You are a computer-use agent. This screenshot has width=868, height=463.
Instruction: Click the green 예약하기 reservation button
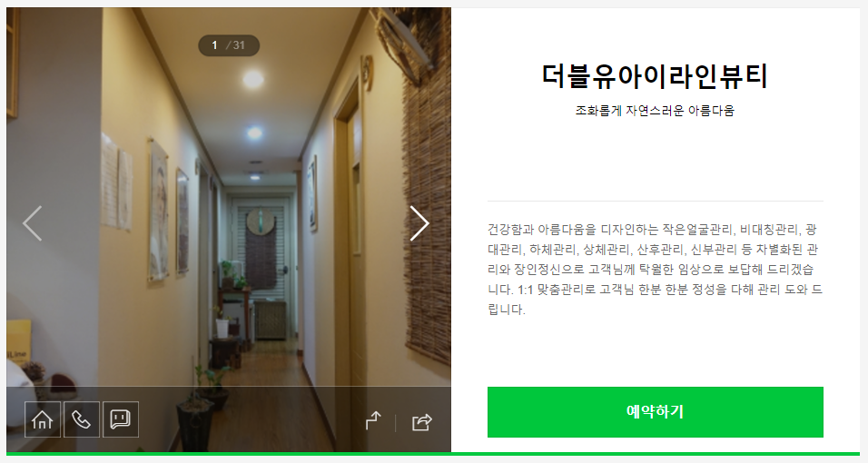655,412
